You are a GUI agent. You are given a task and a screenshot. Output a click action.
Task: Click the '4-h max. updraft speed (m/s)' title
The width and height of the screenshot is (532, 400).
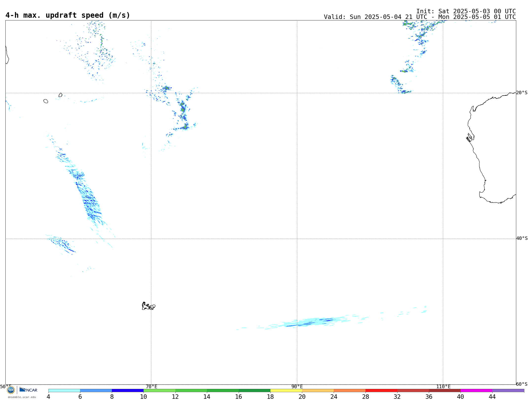68,15
